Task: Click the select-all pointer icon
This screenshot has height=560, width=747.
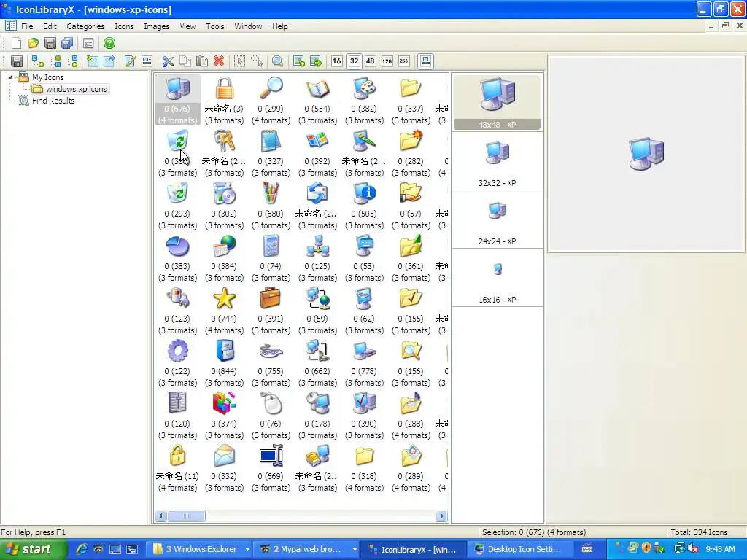Action: tap(239, 61)
